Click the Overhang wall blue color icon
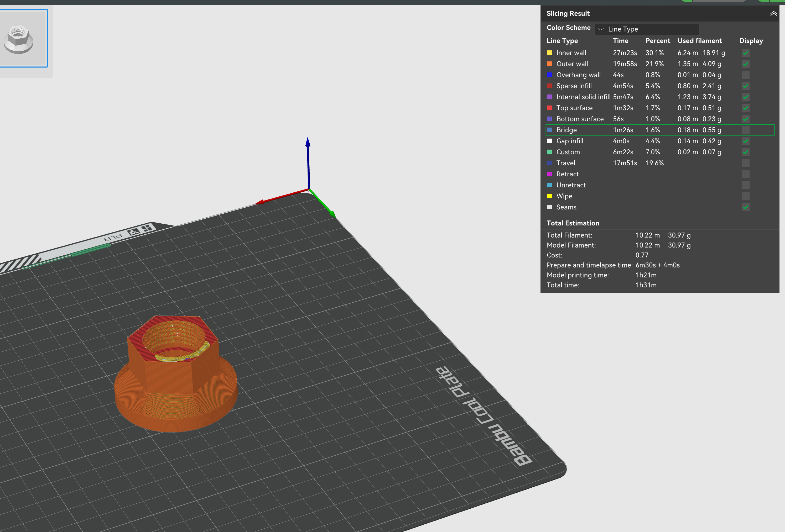Viewport: 785px width, 532px height. [x=550, y=75]
